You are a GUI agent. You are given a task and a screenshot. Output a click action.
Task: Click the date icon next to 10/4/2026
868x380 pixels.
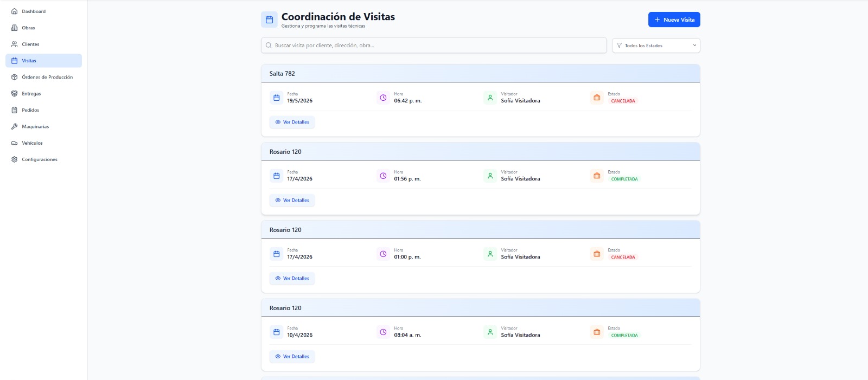[276, 332]
